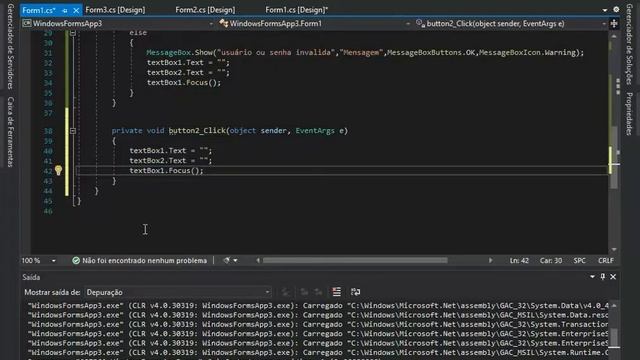
Task: Open the code cleanup brush icon
Action: (x=227, y=260)
